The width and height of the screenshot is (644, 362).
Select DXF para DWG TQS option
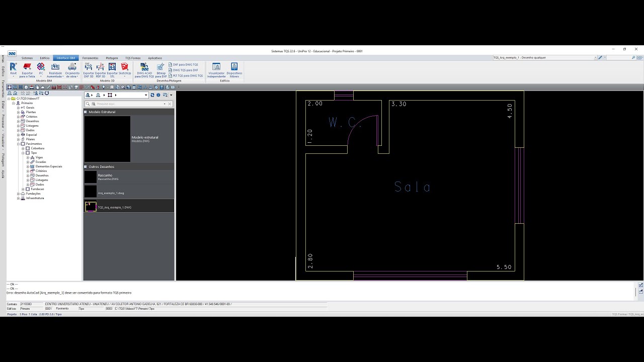coord(184,65)
